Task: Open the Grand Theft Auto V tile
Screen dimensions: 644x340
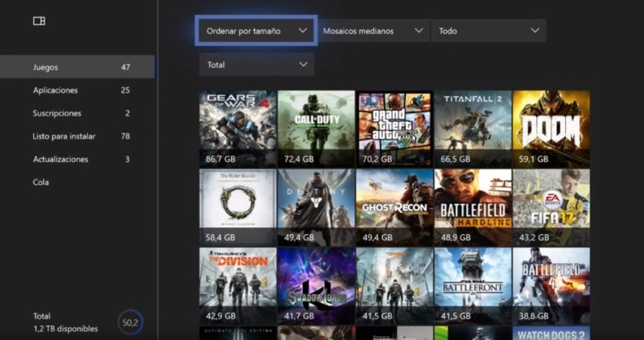Action: 395,129
